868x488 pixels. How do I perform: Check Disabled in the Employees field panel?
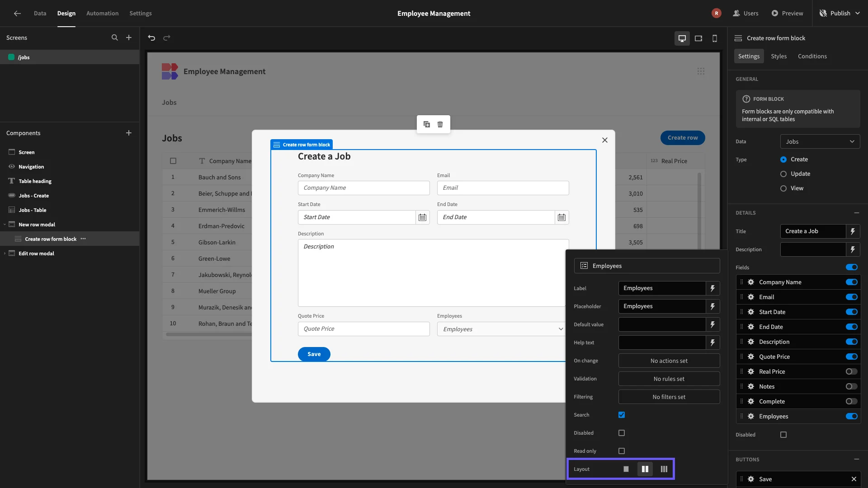coord(622,433)
